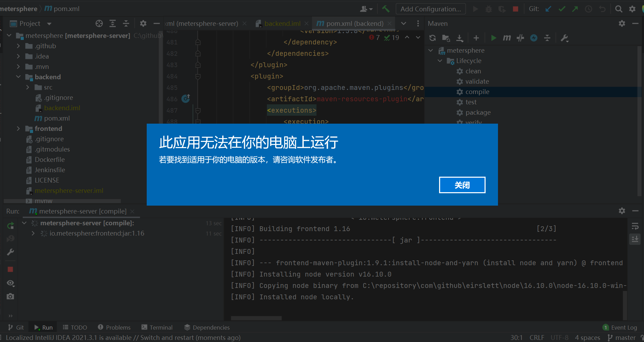Click the CRLF line separator indicator
This screenshot has width=644, height=342.
537,338
